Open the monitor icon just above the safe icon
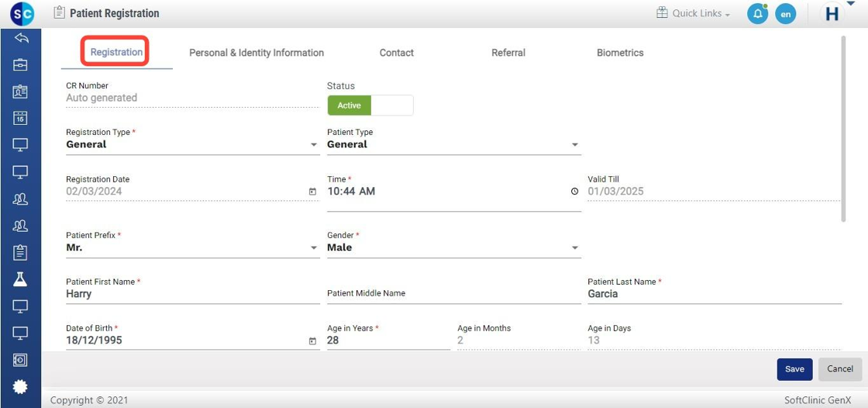Viewport: 868px width, 408px height. [20, 333]
